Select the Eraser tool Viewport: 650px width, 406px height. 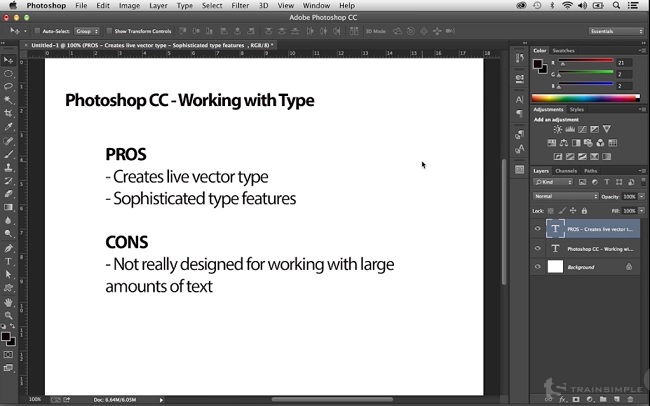pyautogui.click(x=8, y=194)
